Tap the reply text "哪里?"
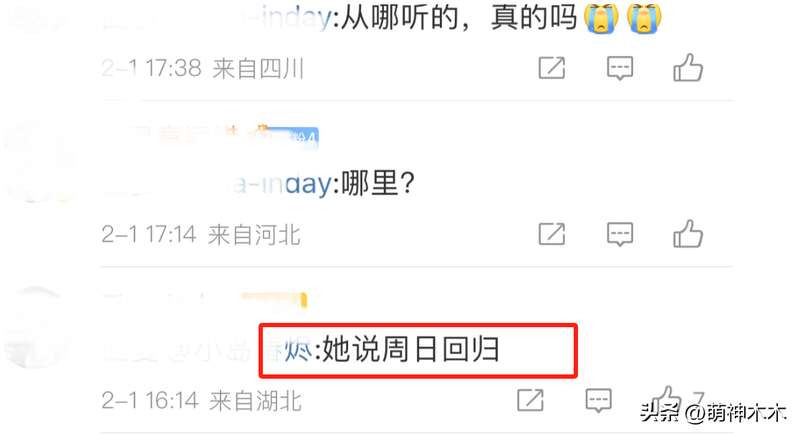This screenshot has width=800, height=436. [x=378, y=184]
